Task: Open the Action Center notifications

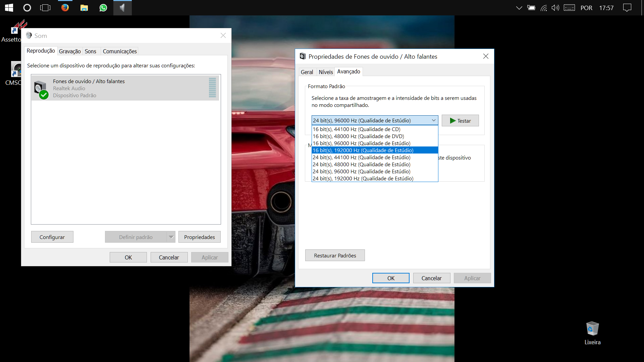Action: (627, 8)
